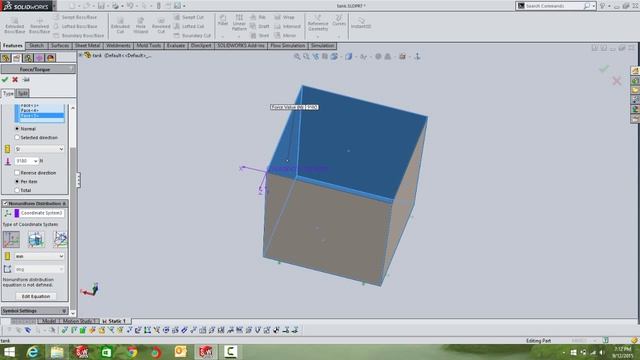Click the Coordinate System3 selection field
640x360 pixels.
(42, 213)
